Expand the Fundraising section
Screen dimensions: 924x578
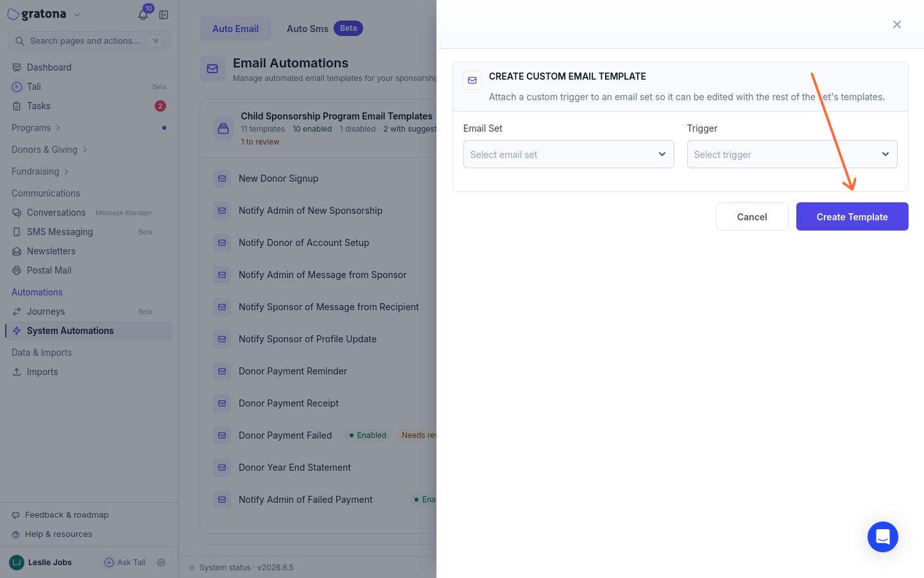[x=40, y=171]
